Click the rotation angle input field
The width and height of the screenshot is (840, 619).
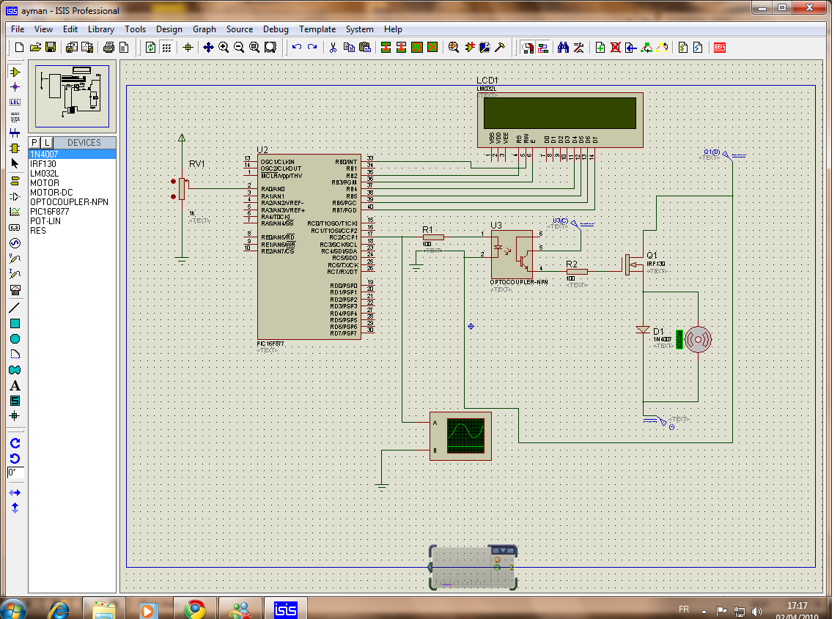15,473
